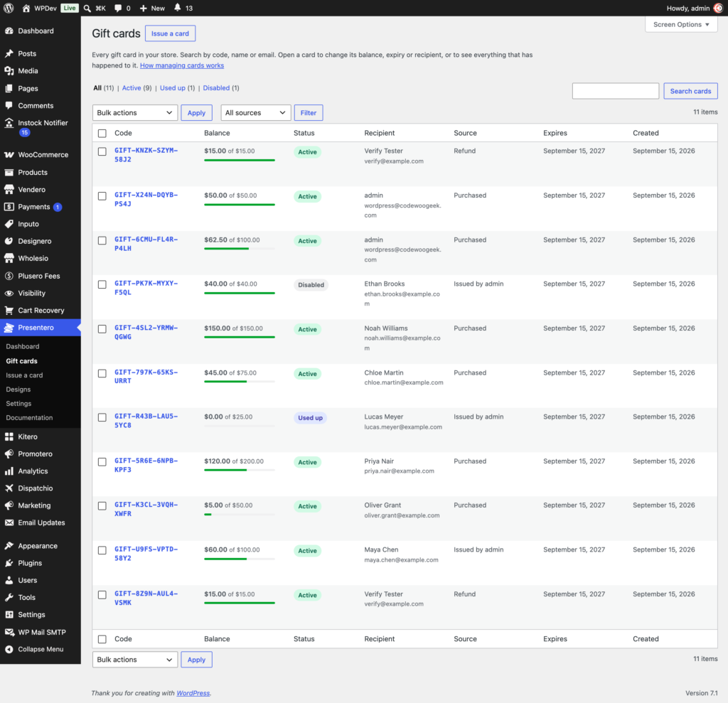Screen dimensions: 728x703
Task: Click the Products icon in sidebar
Action: point(9,172)
